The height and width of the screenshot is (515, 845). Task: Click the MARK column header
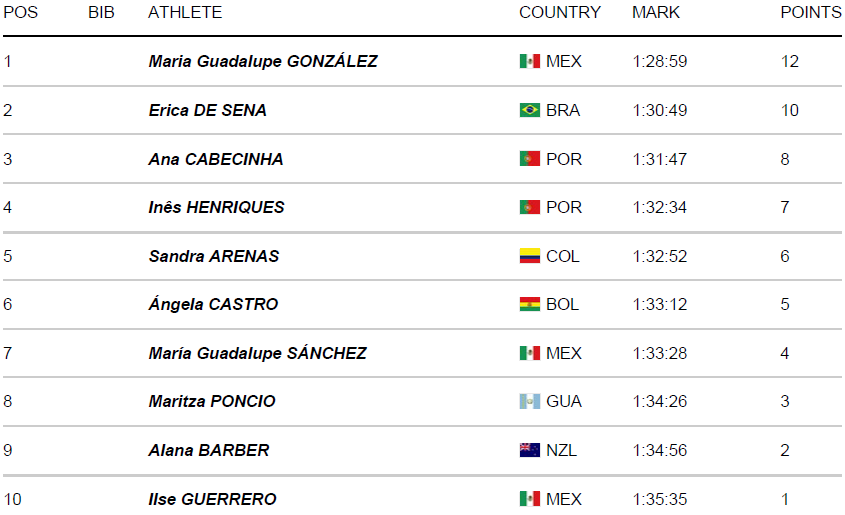[656, 12]
